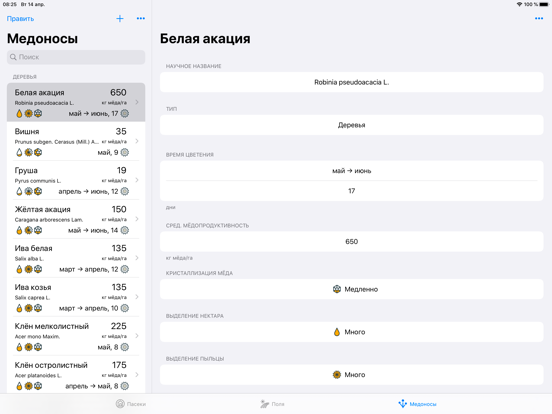The width and height of the screenshot is (552, 414).
Task: Open details via Клён мелколистный chevron
Action: (x=137, y=336)
